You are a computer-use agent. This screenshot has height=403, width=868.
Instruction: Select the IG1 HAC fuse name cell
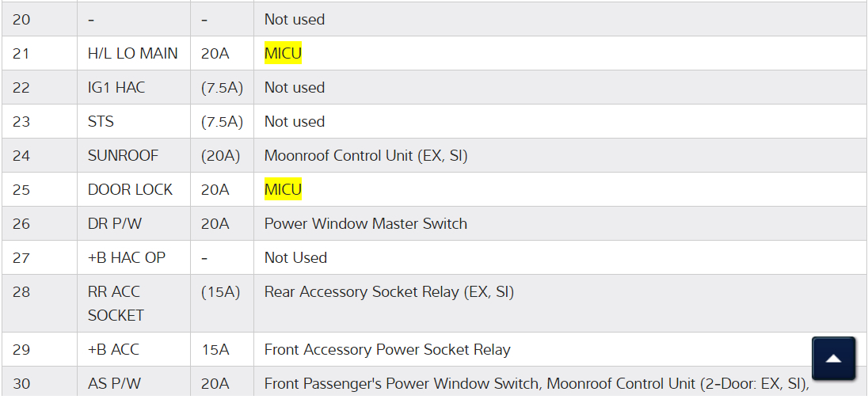116,88
